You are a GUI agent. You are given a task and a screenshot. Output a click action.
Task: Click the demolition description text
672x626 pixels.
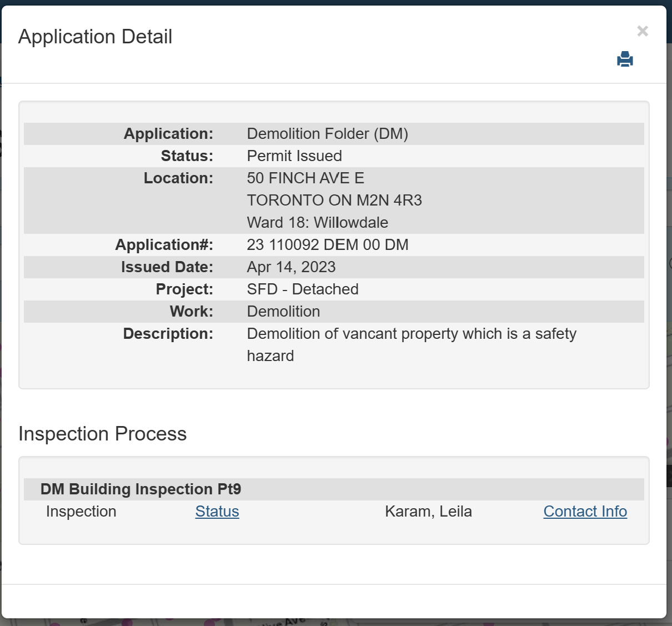(x=411, y=334)
